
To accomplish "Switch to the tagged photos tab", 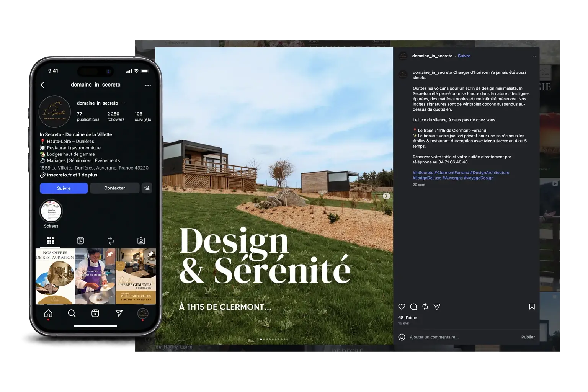I will pos(141,241).
